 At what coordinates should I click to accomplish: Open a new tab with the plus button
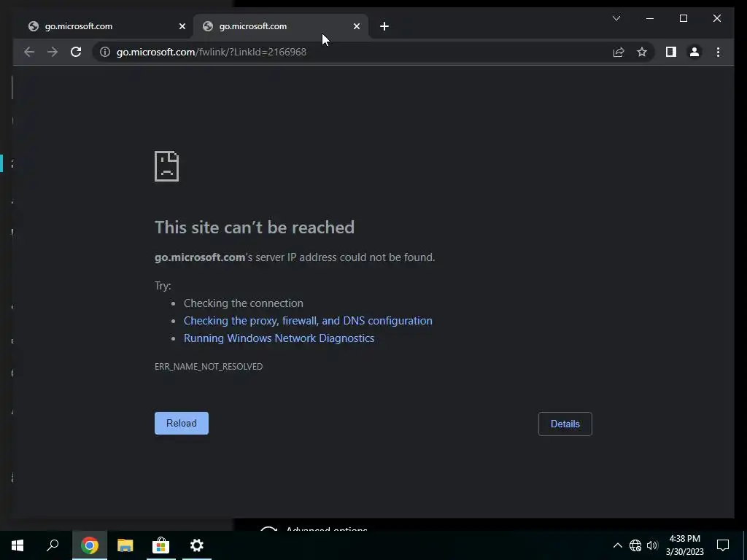[384, 27]
